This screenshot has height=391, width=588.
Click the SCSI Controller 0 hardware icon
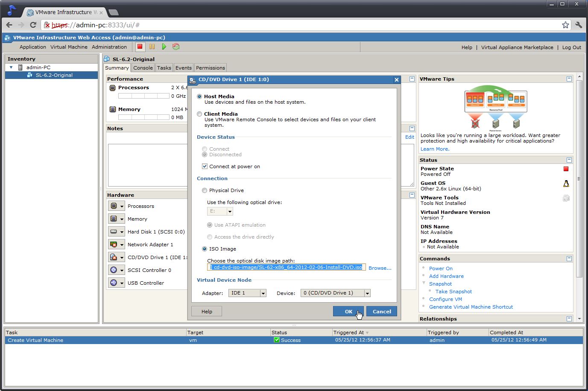point(114,270)
